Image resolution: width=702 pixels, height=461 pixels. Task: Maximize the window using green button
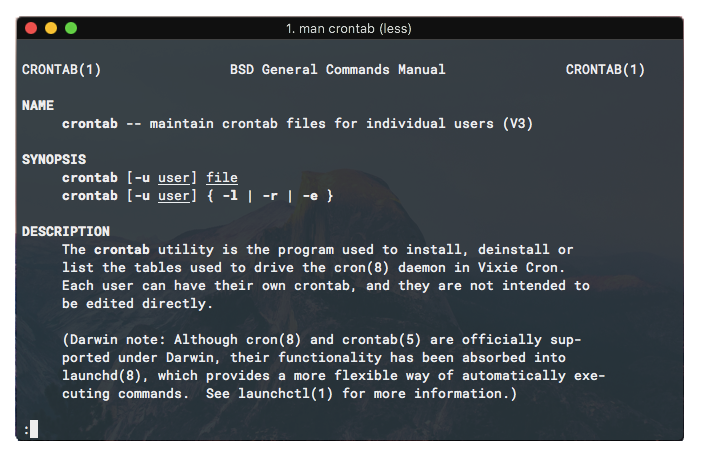pyautogui.click(x=71, y=28)
